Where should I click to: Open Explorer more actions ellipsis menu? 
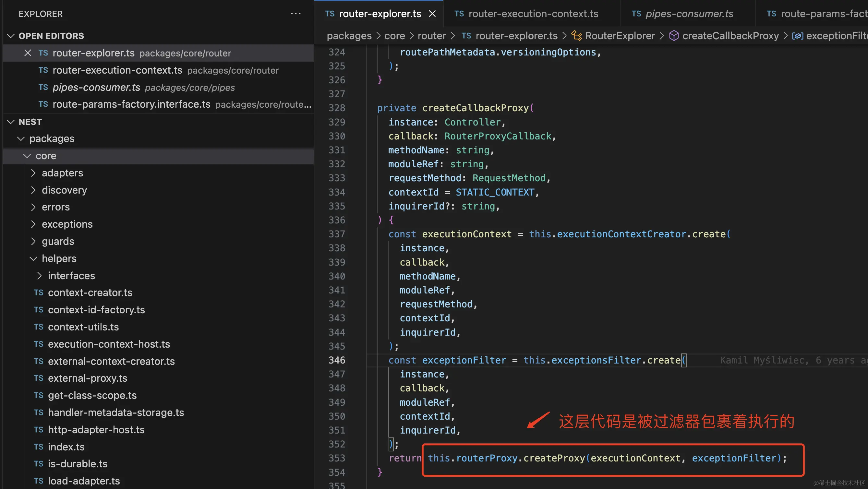click(295, 14)
